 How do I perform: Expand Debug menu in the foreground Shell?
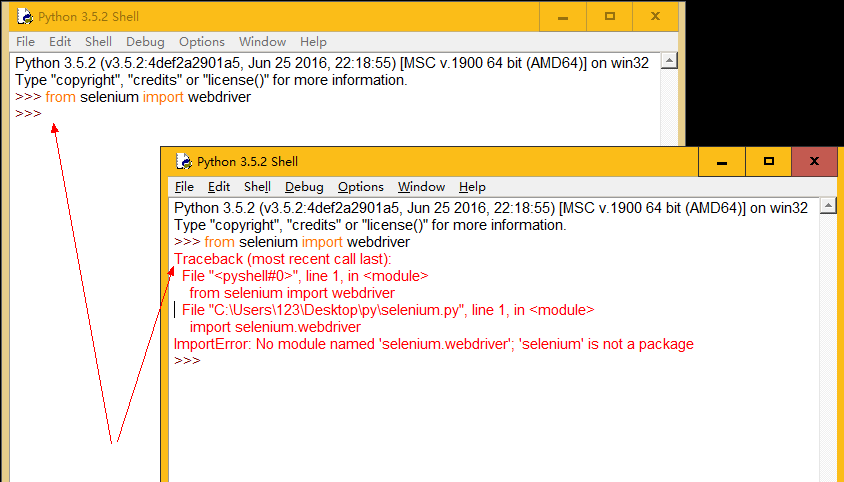[x=304, y=187]
